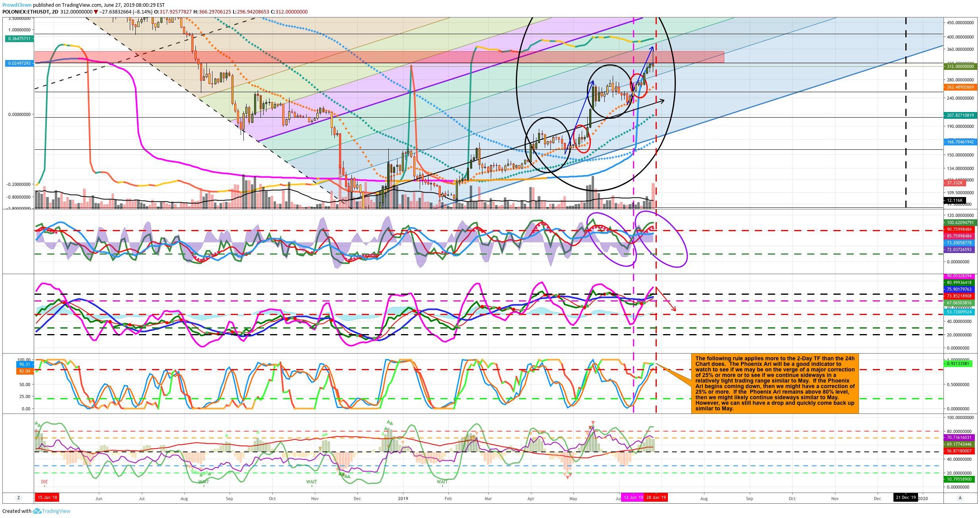Click the blue 0.02497293 left-axis label
Image resolution: width=980 pixels, height=518 pixels.
19,63
